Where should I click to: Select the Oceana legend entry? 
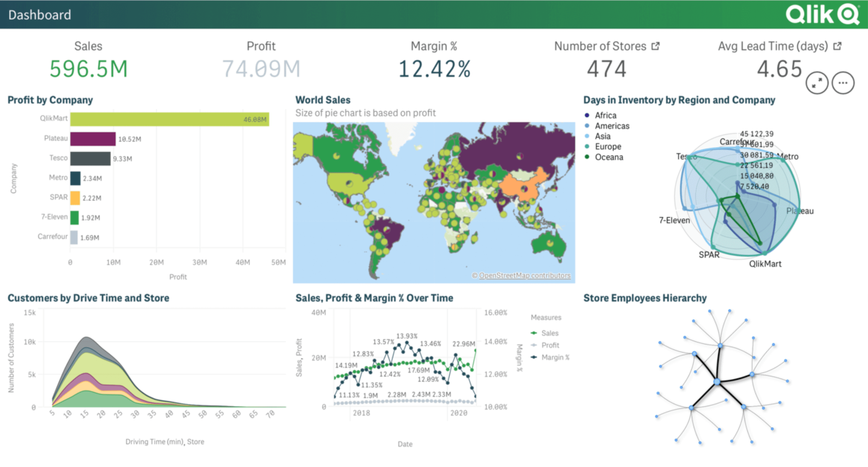click(x=609, y=157)
